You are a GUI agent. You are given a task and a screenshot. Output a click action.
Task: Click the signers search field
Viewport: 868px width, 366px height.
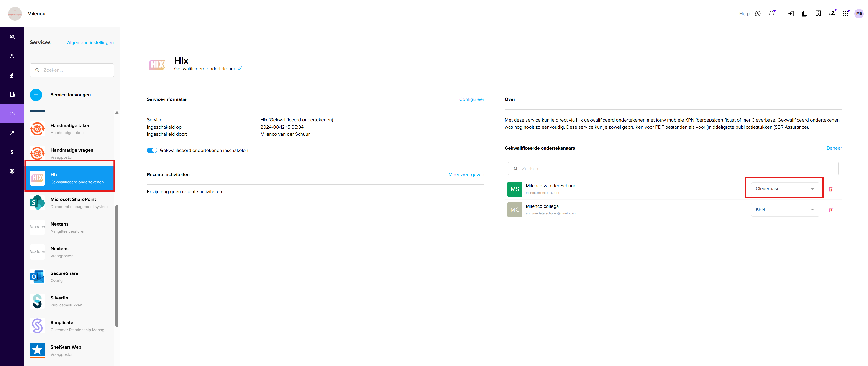(x=673, y=169)
